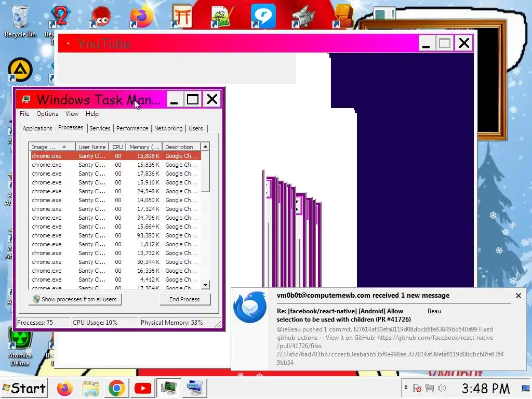Image resolution: width=532 pixels, height=399 pixels.
Task: Click the on-screen keyboard taskbar icon
Action: click(195, 389)
